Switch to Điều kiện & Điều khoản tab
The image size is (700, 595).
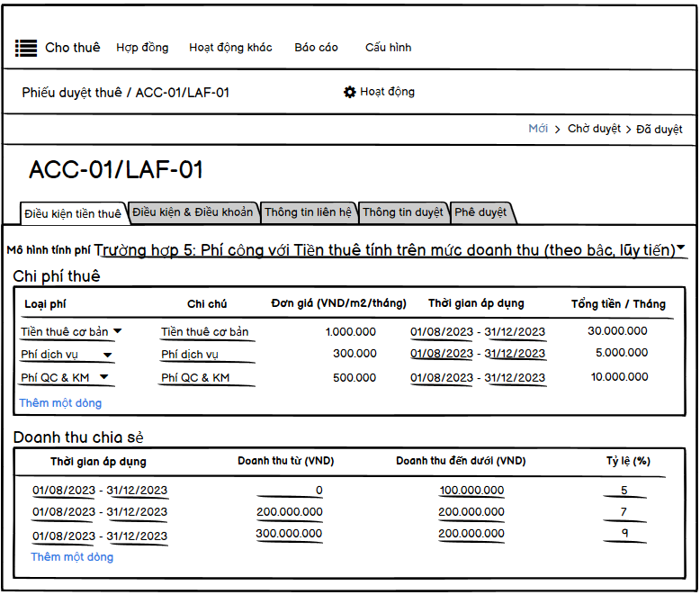tap(193, 212)
